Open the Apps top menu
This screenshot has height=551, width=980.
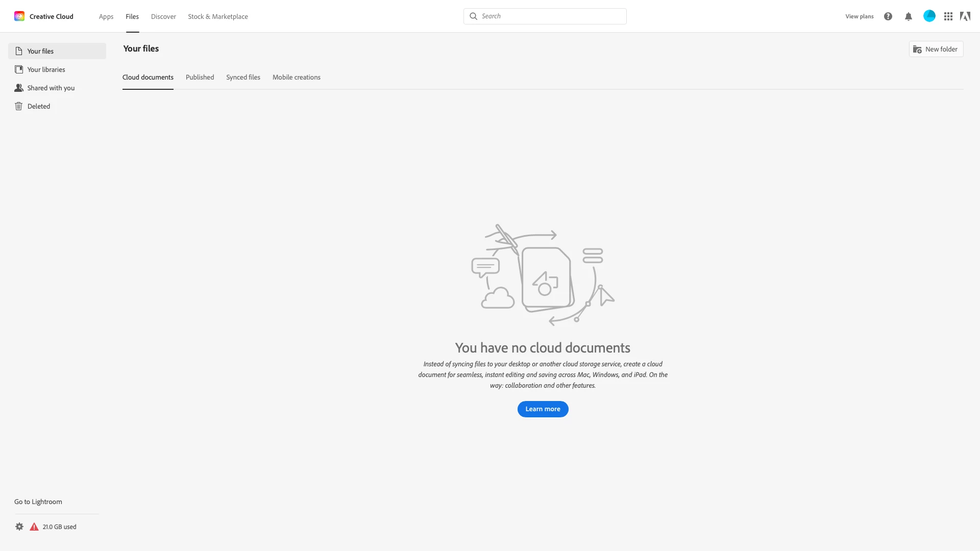coord(106,16)
